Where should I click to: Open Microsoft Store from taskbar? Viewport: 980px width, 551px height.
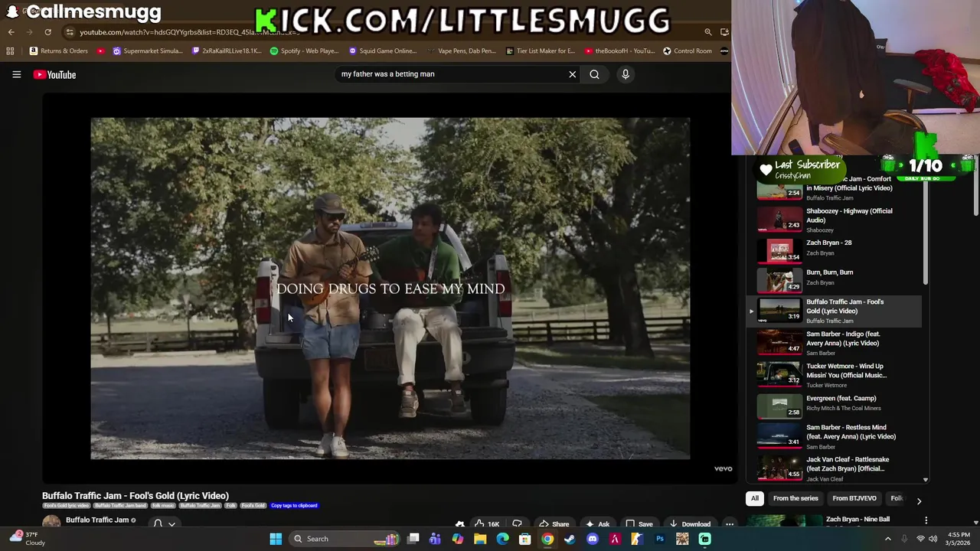pyautogui.click(x=525, y=539)
